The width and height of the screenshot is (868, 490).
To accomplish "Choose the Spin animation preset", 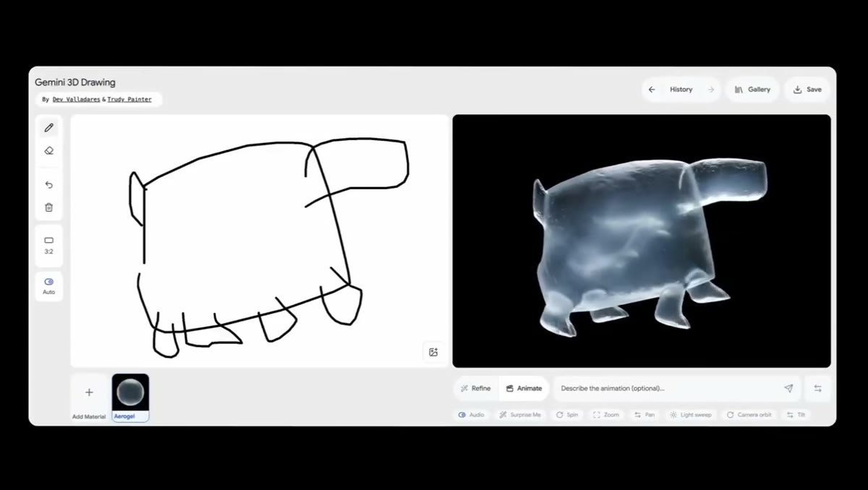I will point(567,415).
